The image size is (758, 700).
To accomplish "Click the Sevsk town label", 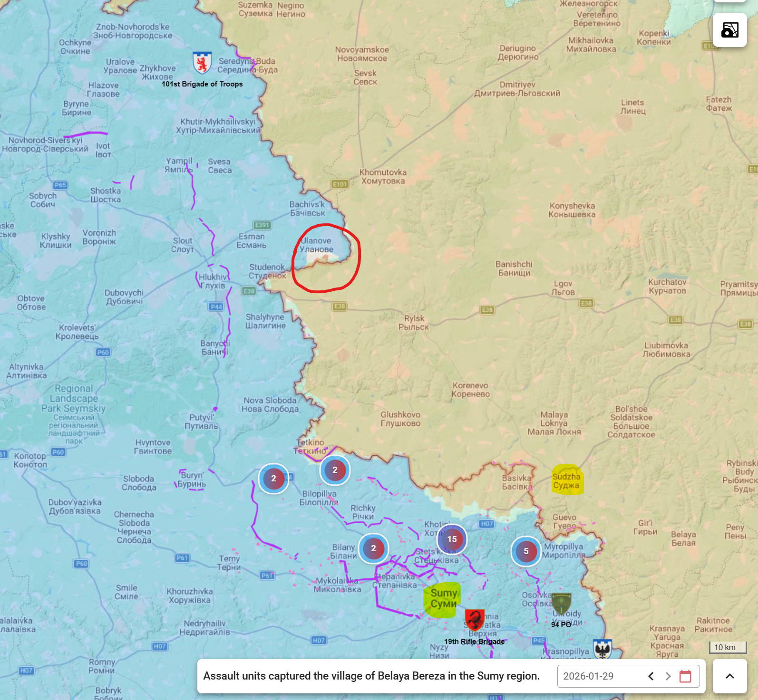I will [365, 77].
